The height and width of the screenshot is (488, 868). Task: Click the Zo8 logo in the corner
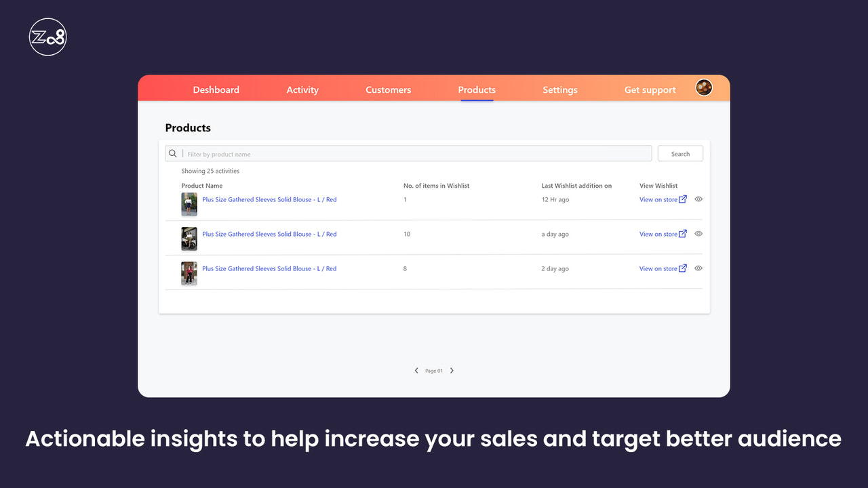(47, 37)
